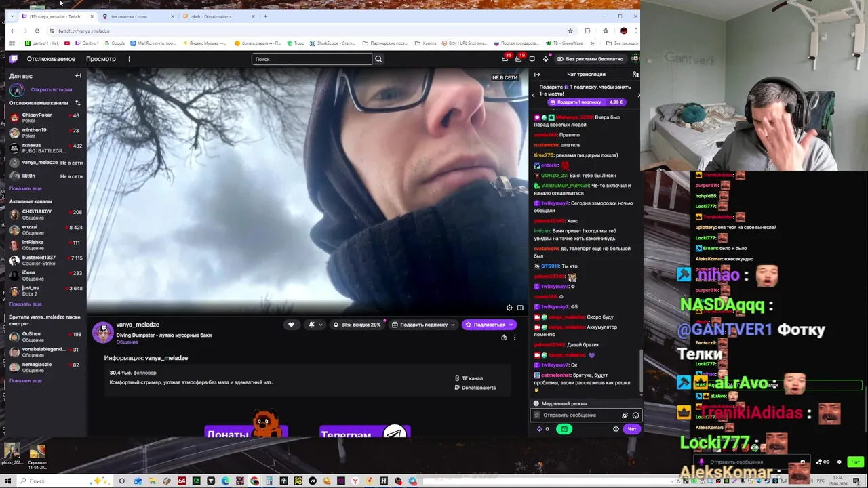
Task: Show more followed channels via Показать еще
Action: [26, 188]
